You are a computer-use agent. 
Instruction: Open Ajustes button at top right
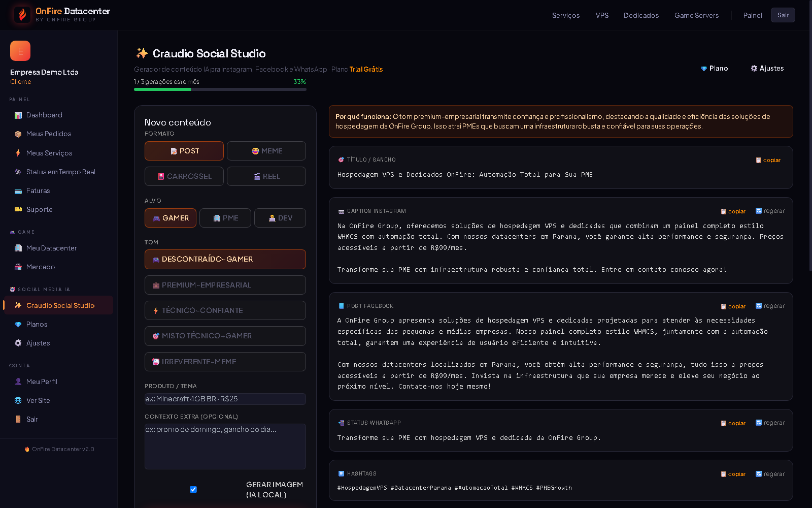(x=767, y=69)
